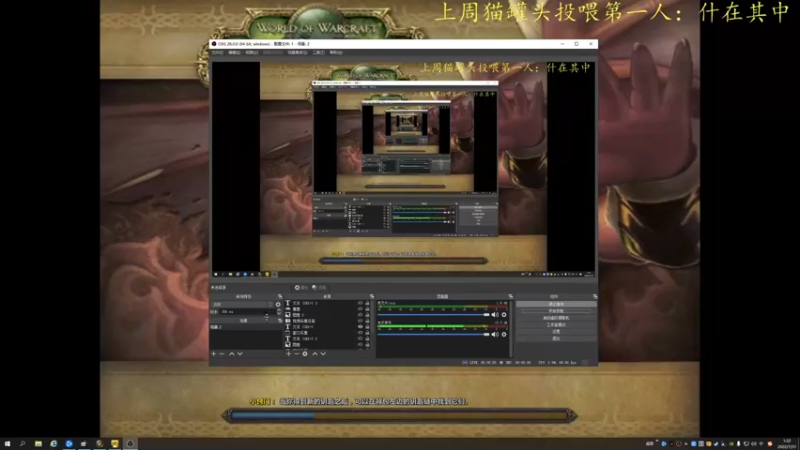Click the 启动虚拟摄像机 button
The image size is (800, 450).
coord(556,318)
